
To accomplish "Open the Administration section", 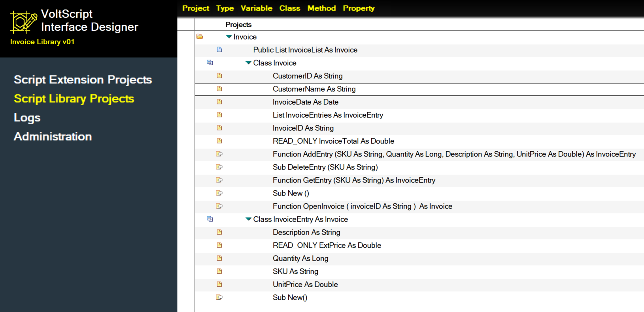I will (x=53, y=137).
